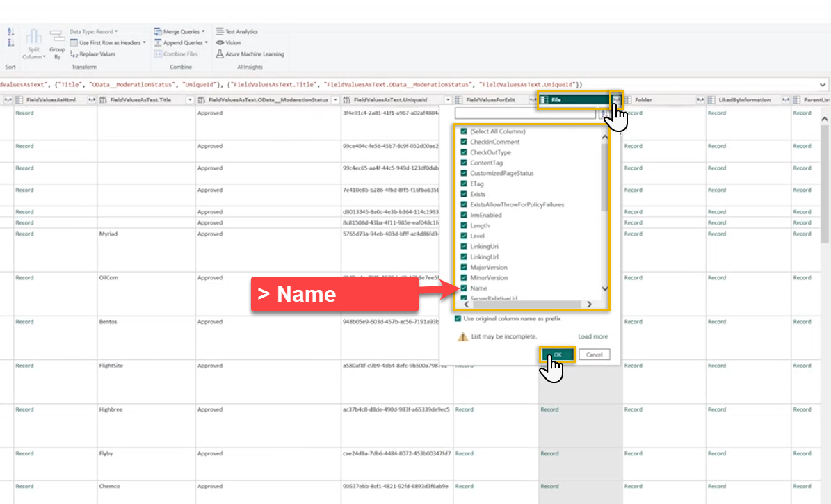This screenshot has height=504, width=831.
Task: Open the Merge Queries dropdown
Action: pyautogui.click(x=203, y=31)
